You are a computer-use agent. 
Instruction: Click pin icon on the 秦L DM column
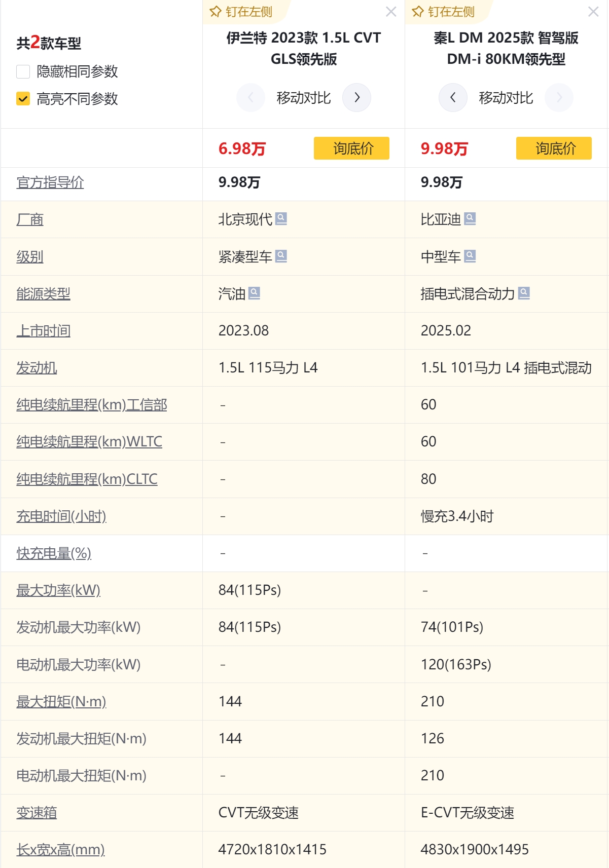pos(418,12)
